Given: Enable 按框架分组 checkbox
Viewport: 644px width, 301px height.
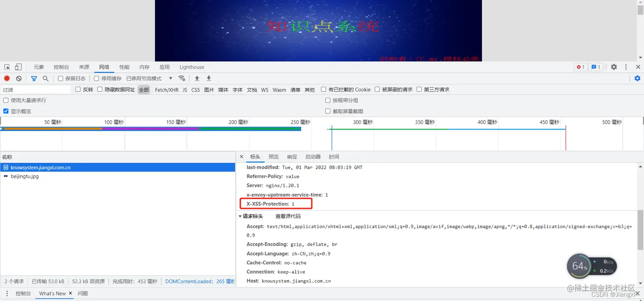Looking at the screenshot, I should coord(328,100).
